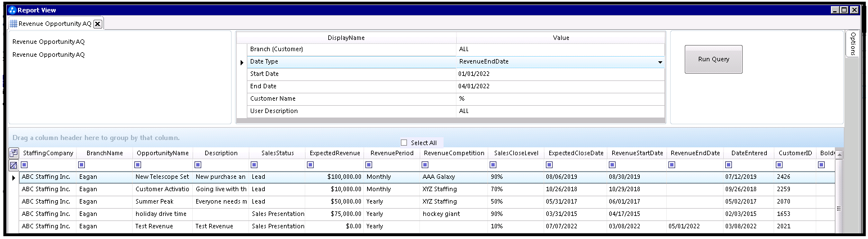This screenshot has height=239, width=868.
Task: Click the Report View window app icon
Action: [x=12, y=10]
